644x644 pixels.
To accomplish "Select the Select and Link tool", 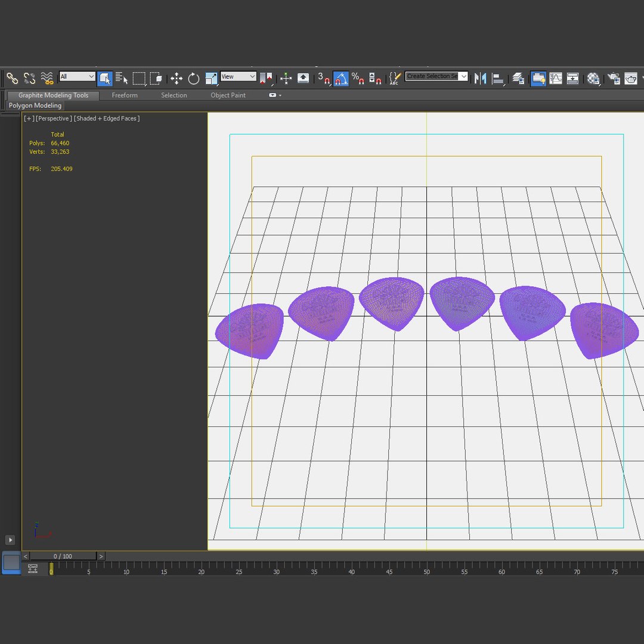I will pos(12,78).
